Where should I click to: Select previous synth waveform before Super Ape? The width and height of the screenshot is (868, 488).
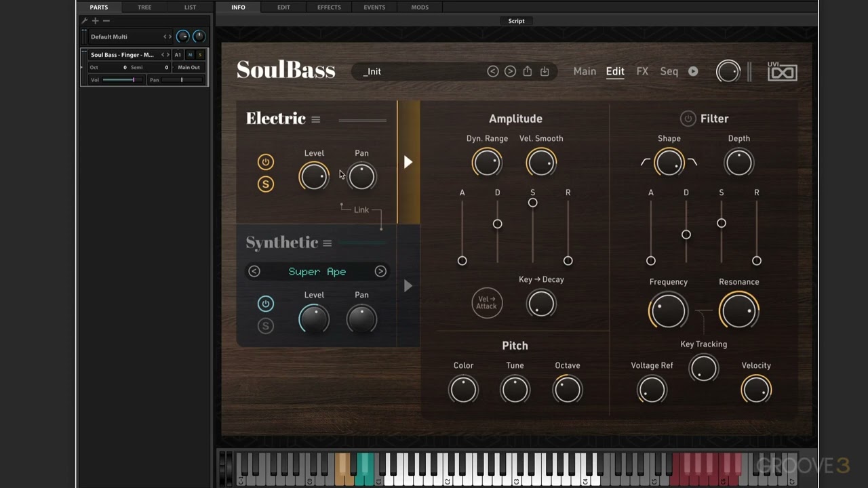point(254,272)
